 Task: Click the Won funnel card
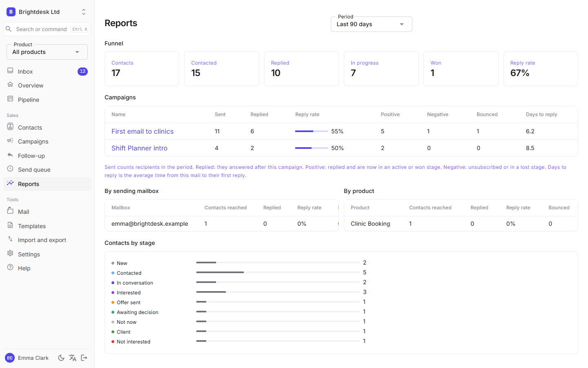[461, 69]
